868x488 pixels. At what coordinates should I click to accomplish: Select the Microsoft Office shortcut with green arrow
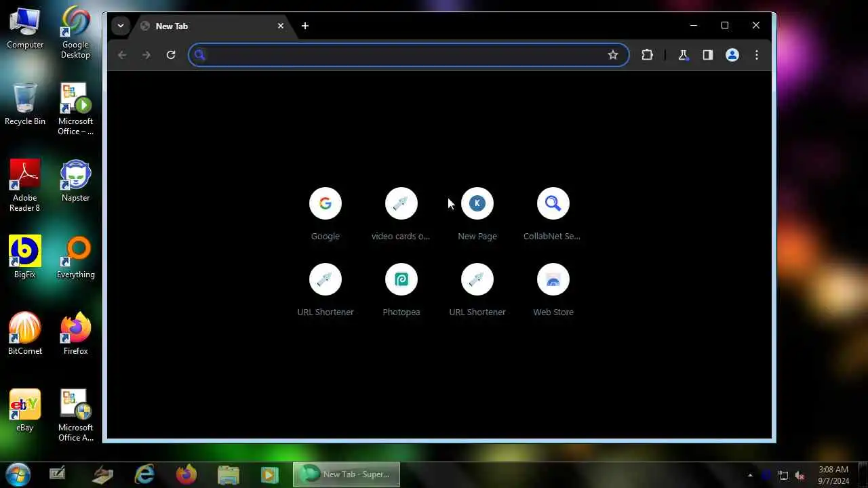coord(75,109)
